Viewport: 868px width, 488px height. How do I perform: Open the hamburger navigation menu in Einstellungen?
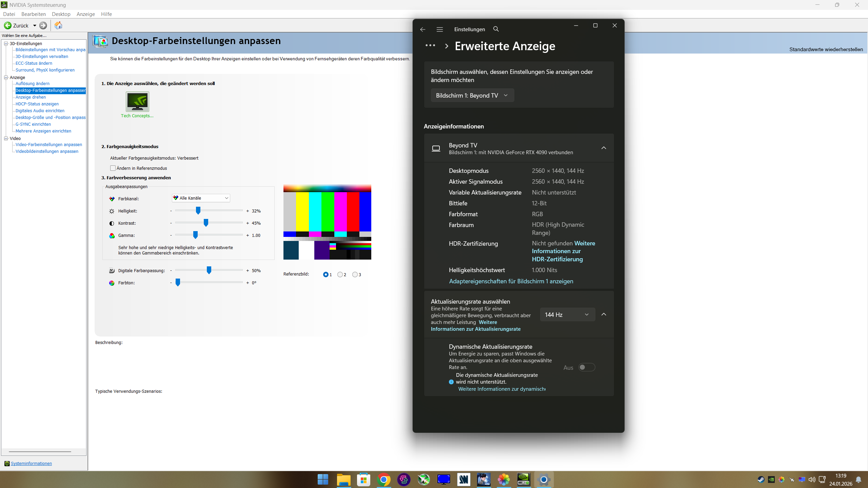click(x=440, y=29)
